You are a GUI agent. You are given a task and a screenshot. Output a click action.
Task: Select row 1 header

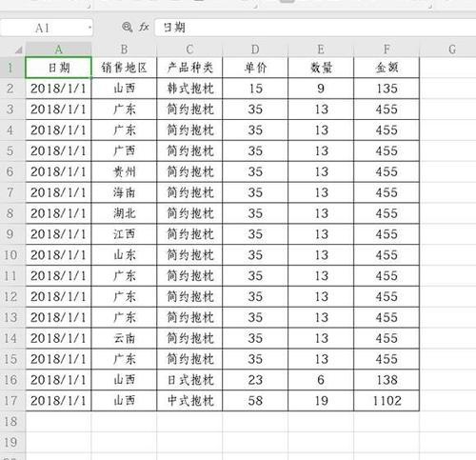(10, 68)
